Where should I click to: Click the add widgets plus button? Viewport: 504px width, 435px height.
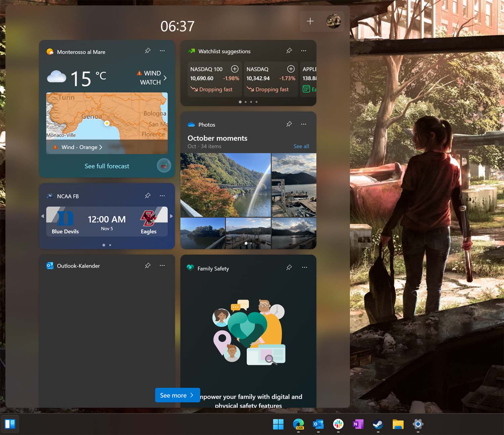310,21
